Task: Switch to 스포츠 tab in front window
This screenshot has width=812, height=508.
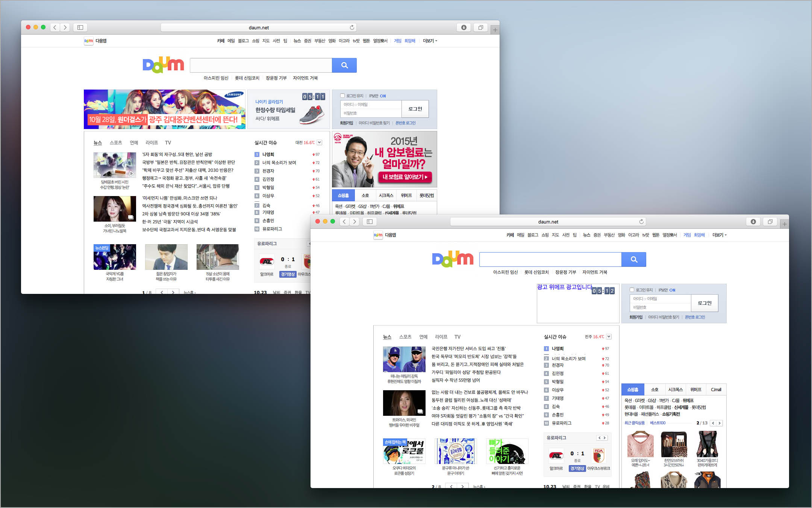Action: click(x=405, y=337)
